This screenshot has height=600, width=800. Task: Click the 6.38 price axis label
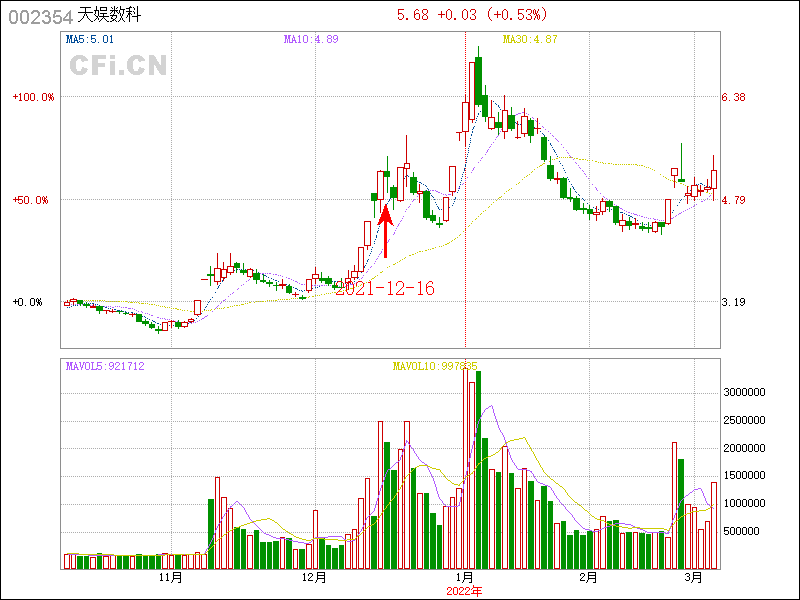pos(733,98)
